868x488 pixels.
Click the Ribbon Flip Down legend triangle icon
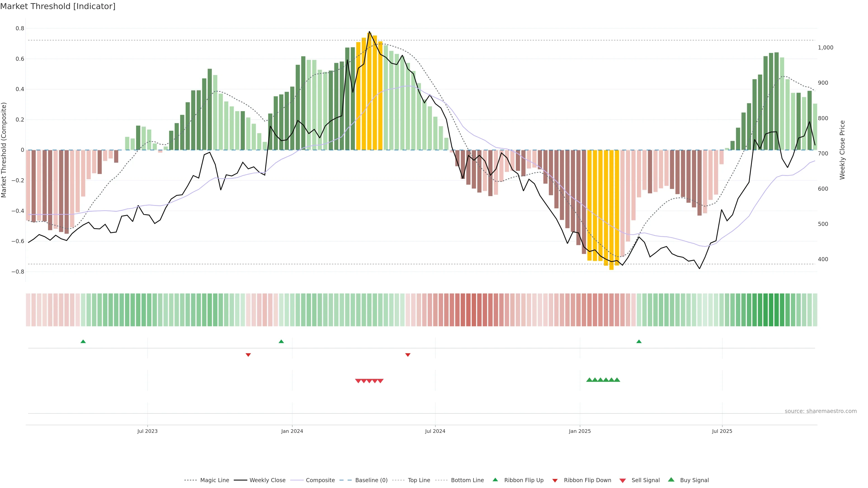point(555,481)
